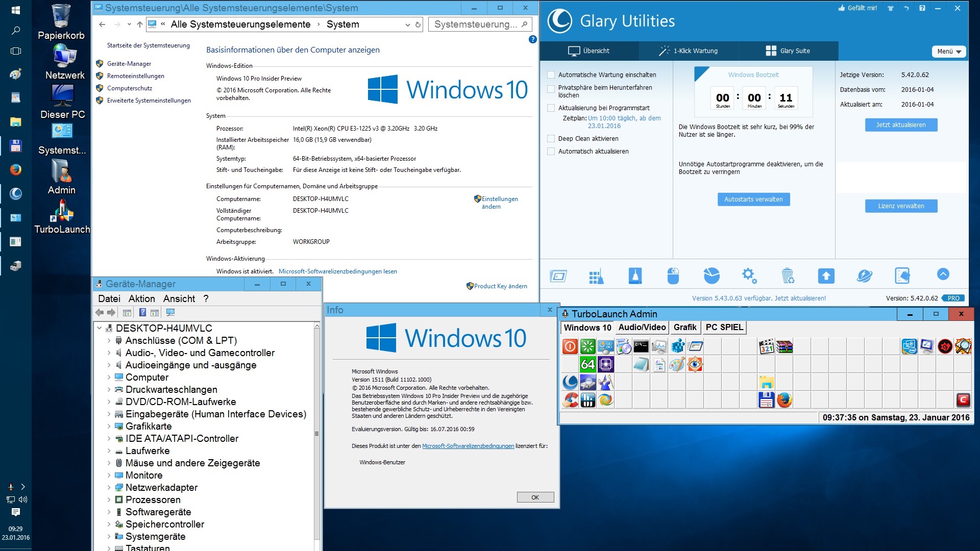
Task: Launch Media Player Classic 321 icon
Action: pos(767,347)
